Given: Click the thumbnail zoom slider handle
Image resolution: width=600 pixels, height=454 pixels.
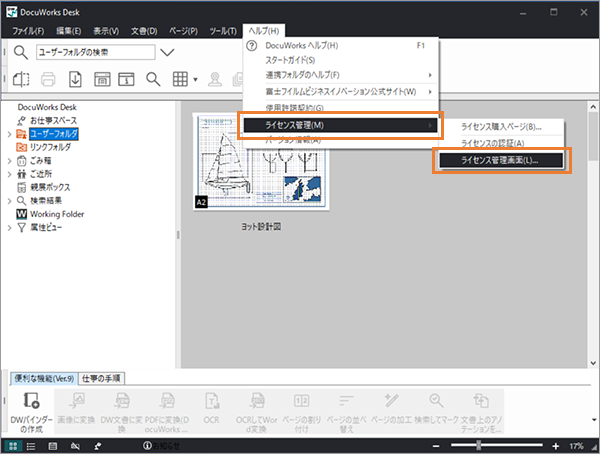Looking at the screenshot, I should 478,445.
